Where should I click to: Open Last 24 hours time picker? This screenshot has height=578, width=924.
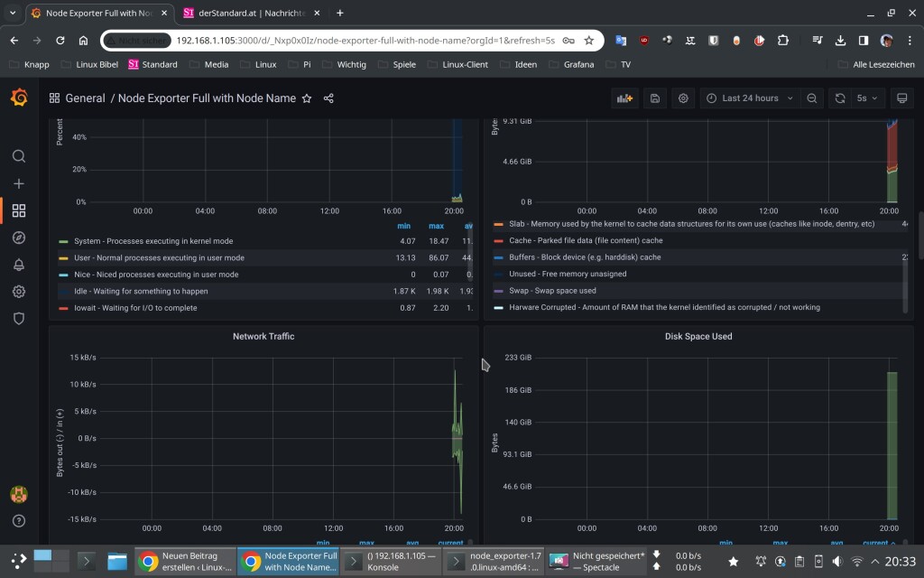[750, 98]
